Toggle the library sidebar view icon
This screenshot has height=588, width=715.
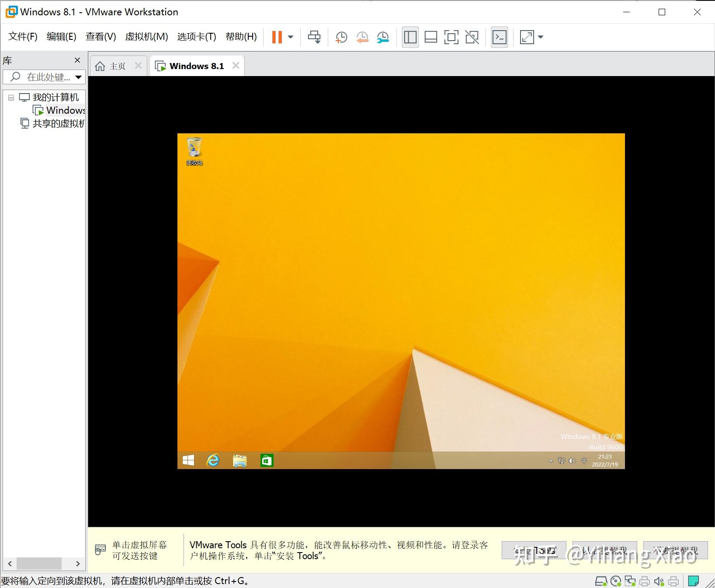(410, 37)
